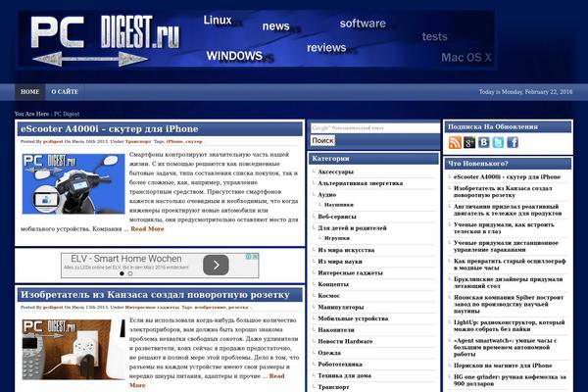
Task: Open the rotating socket article thumbnail
Action: [x=73, y=350]
